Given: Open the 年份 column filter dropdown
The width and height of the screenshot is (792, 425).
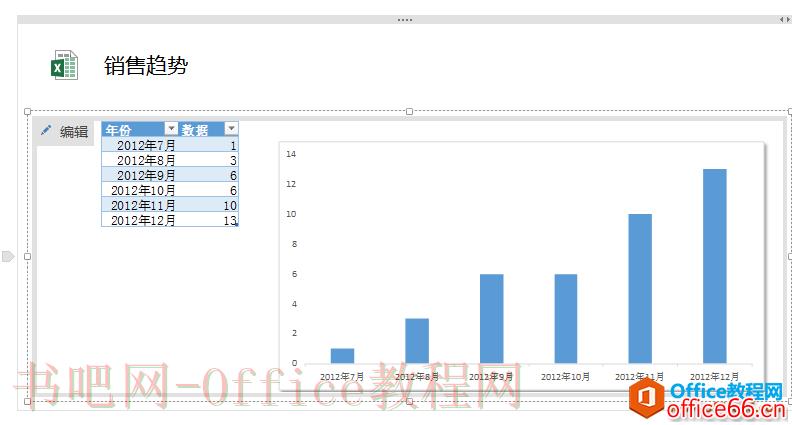Looking at the screenshot, I should point(172,129).
